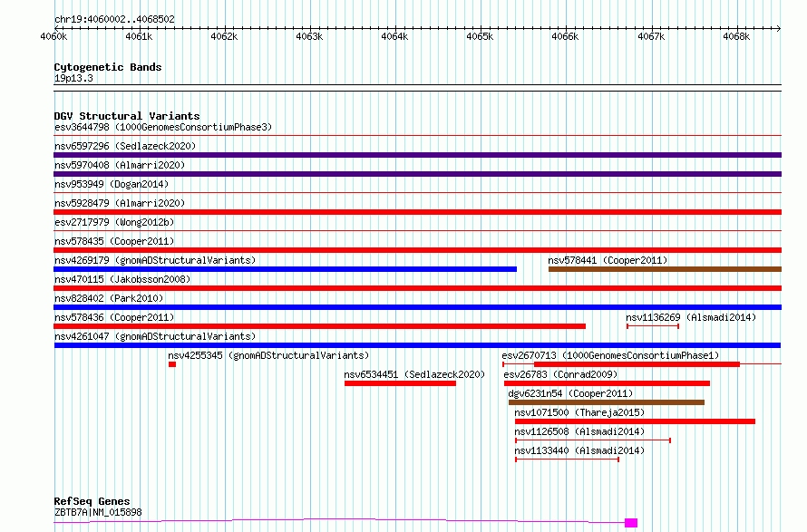
Task: Select the esv26783 Conrad2009 red bar
Action: pos(607,383)
